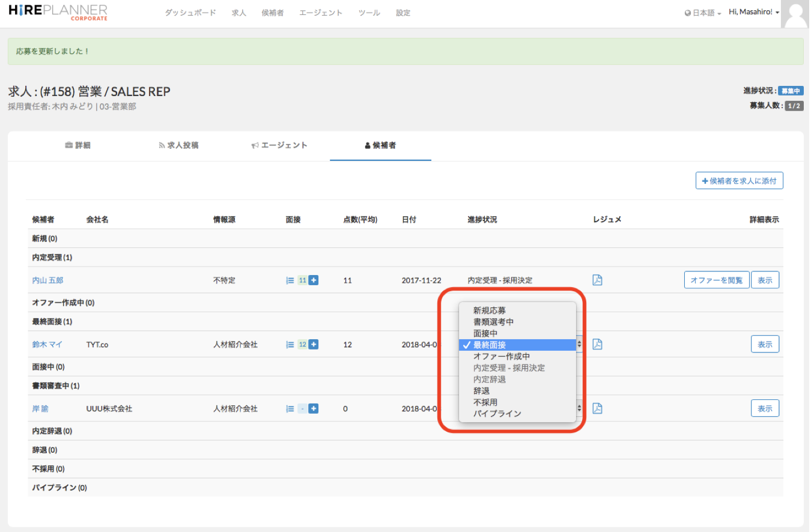This screenshot has width=811, height=532.
Task: Select オファー作成中 in status dropdown
Action: tap(501, 356)
